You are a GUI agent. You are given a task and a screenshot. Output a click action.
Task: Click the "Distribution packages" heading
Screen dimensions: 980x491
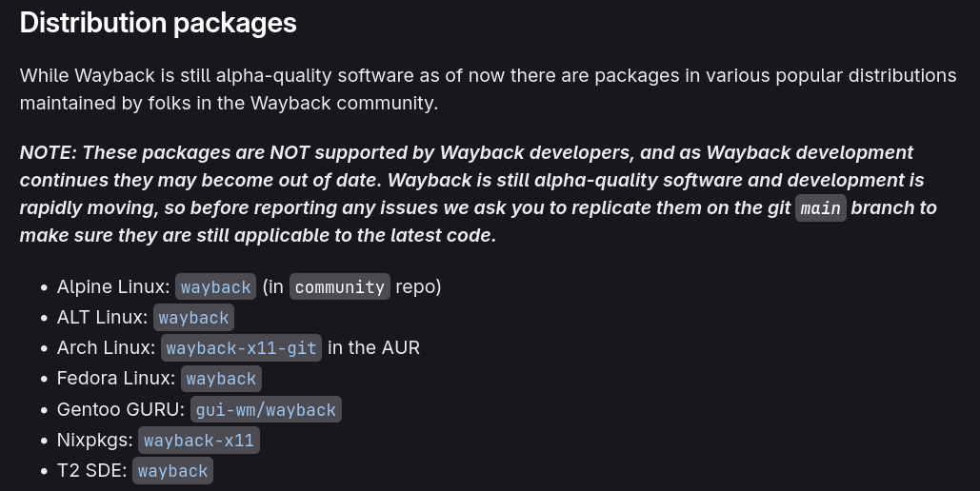[x=158, y=23]
